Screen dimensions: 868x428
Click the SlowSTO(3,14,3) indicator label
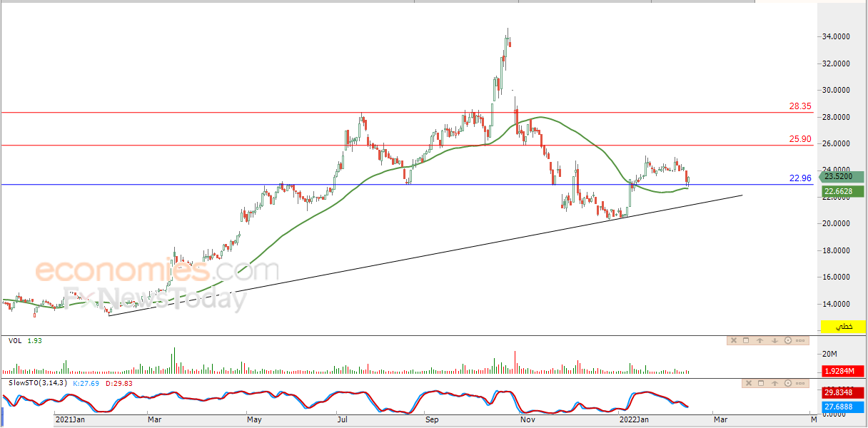tap(38, 383)
